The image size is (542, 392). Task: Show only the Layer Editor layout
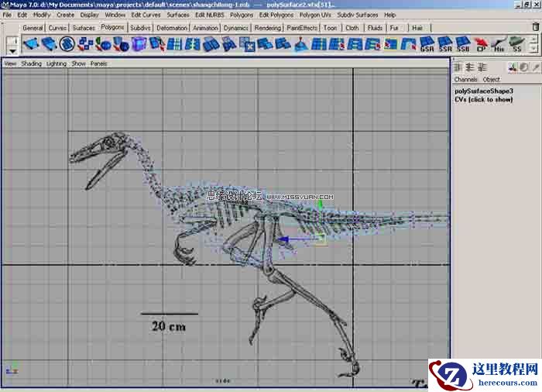click(x=470, y=67)
